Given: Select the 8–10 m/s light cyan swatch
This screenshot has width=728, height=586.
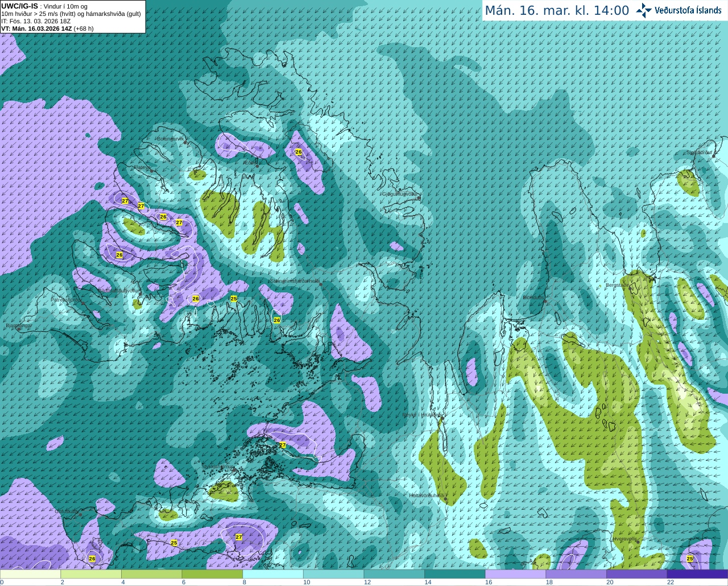Looking at the screenshot, I should [x=273, y=574].
